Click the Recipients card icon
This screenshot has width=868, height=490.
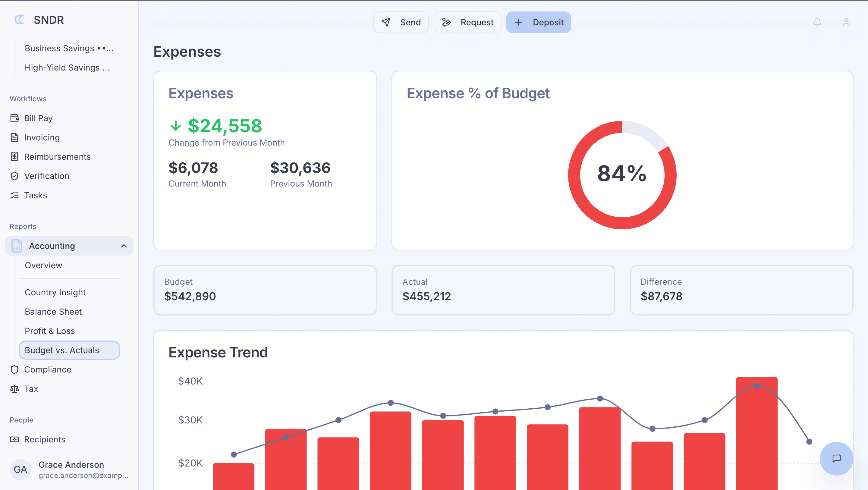coord(14,439)
